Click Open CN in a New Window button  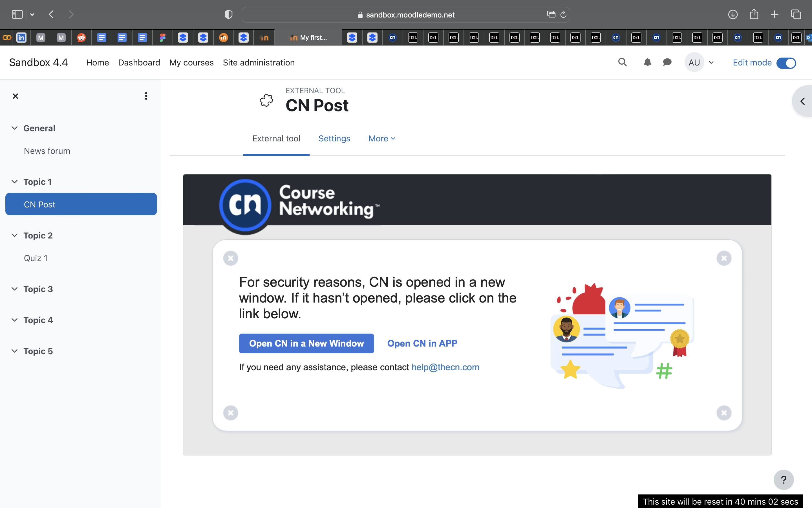click(x=306, y=343)
